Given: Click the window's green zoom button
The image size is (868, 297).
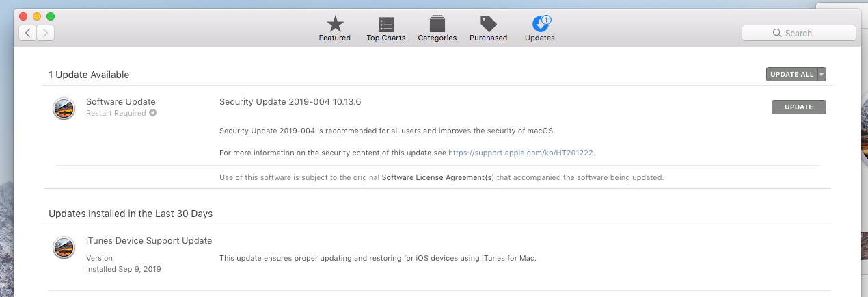Looking at the screenshot, I should pyautogui.click(x=51, y=16).
